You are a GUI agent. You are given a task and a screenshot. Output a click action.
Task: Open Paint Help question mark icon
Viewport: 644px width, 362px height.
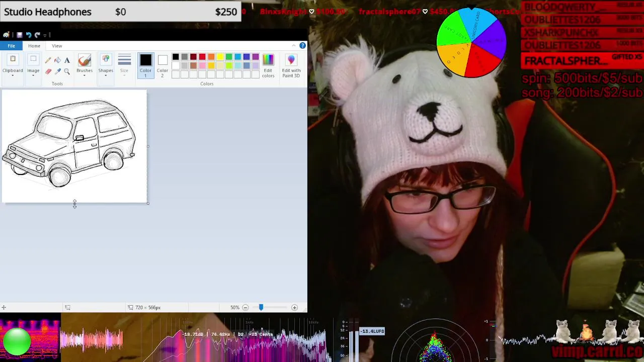[x=302, y=46]
